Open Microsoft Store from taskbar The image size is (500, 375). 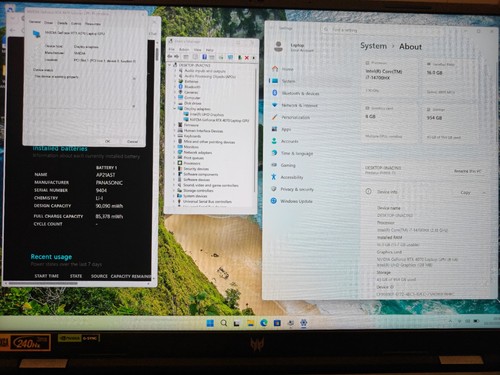tap(277, 323)
